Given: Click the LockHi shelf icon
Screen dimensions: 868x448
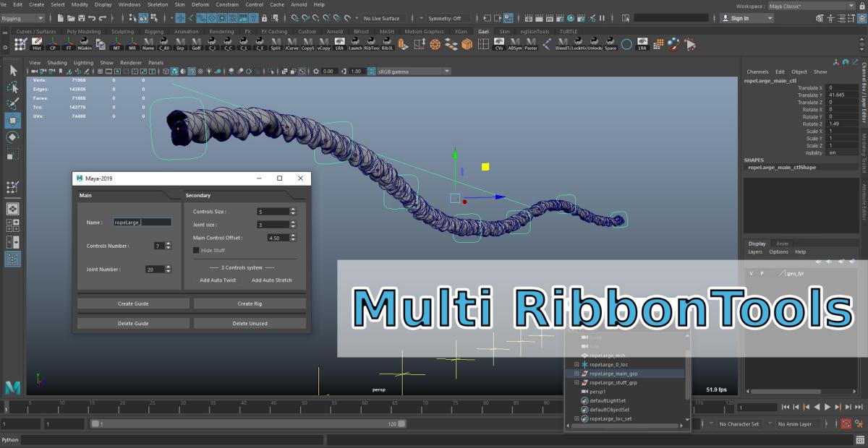Looking at the screenshot, I should (x=578, y=45).
